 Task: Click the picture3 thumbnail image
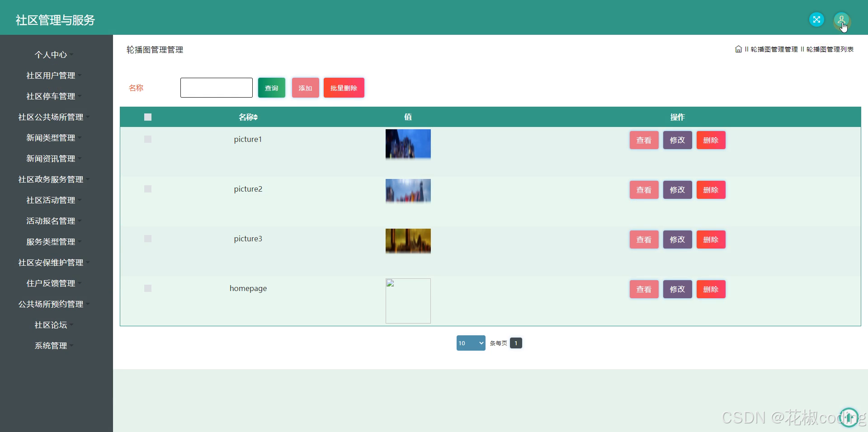[x=408, y=241]
